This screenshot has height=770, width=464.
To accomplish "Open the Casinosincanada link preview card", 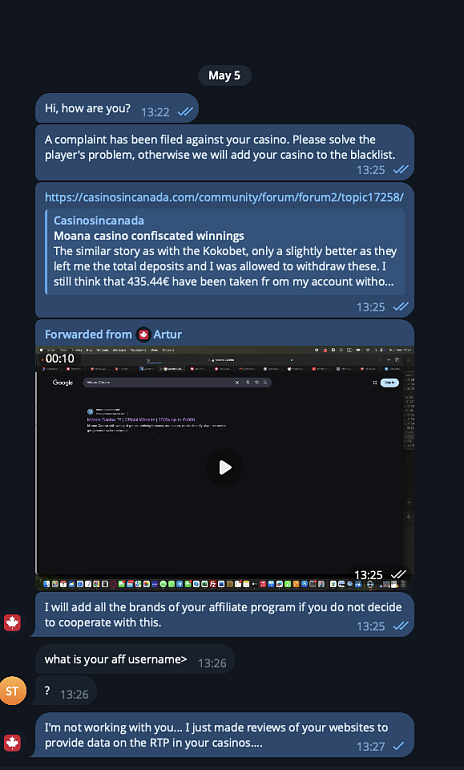I will [225, 251].
